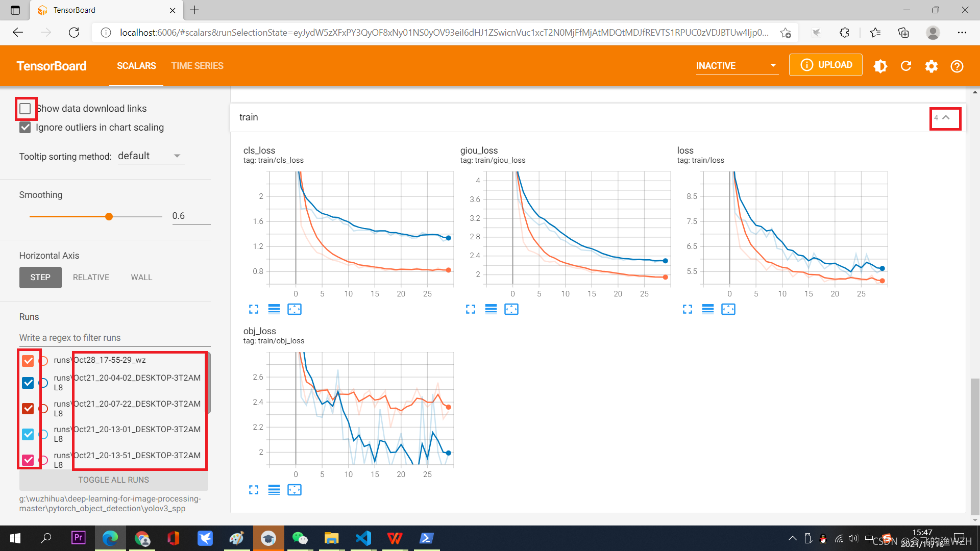Click the data table icon for giou_loss chart

[491, 310]
